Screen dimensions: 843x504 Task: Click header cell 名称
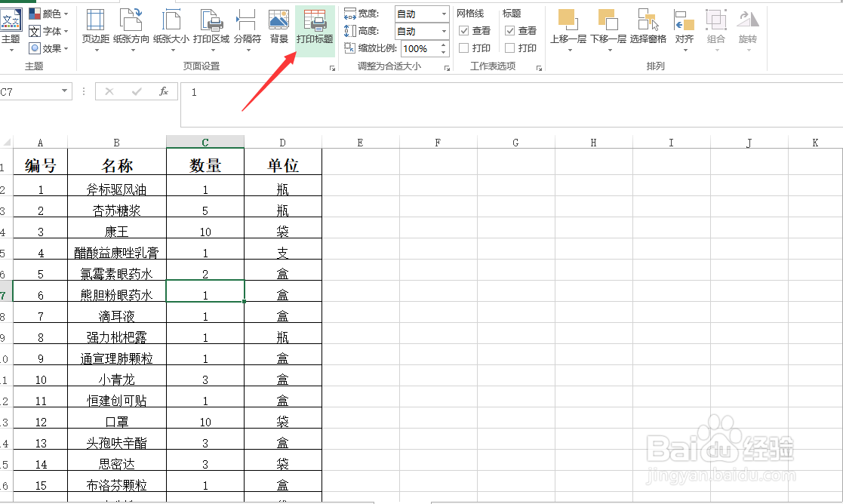(117, 161)
